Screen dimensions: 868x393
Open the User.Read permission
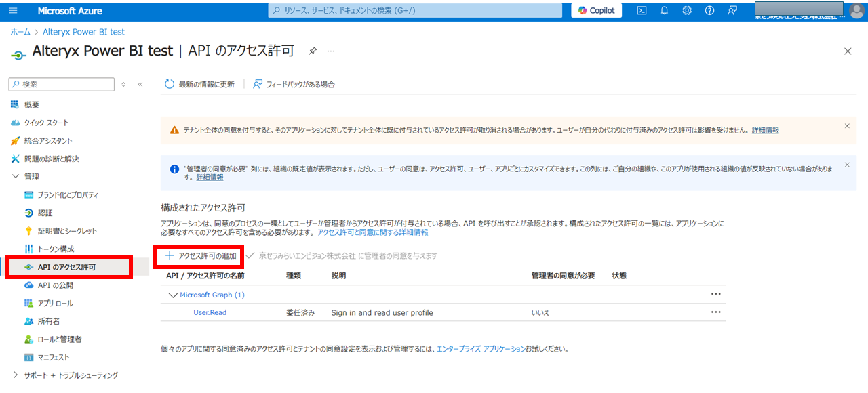210,313
